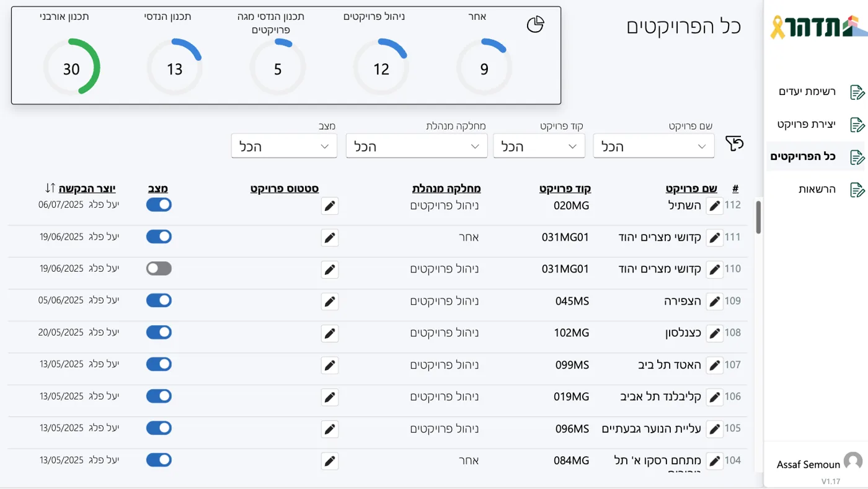Open the Assaf Semoun user avatar
This screenshot has width=868, height=489.
click(853, 461)
